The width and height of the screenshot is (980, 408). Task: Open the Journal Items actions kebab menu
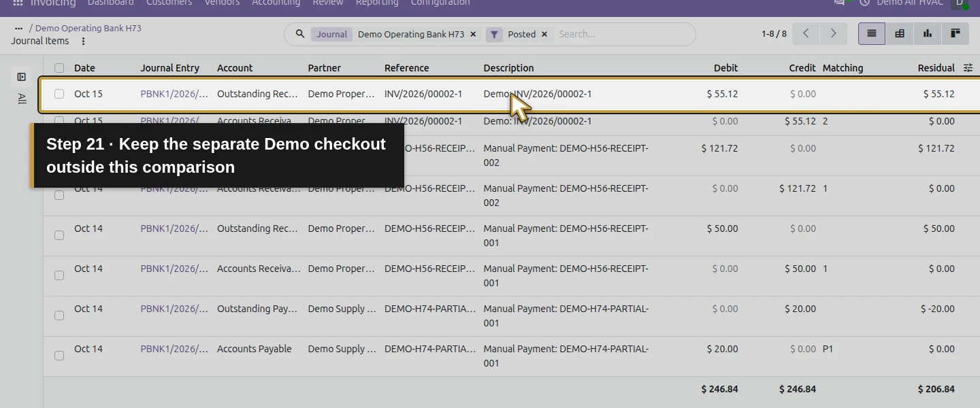[x=84, y=41]
